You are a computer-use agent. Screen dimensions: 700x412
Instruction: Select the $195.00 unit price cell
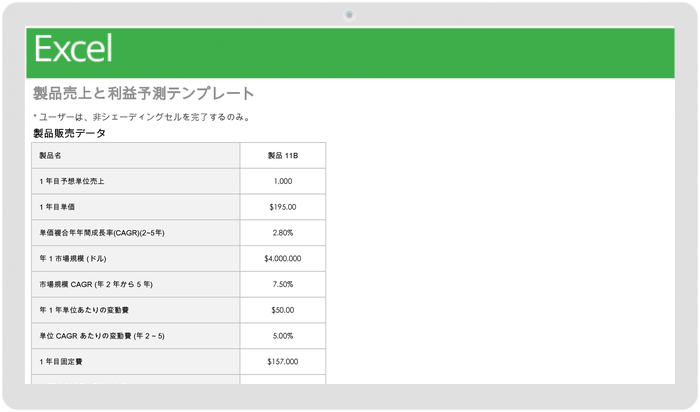[x=283, y=207]
